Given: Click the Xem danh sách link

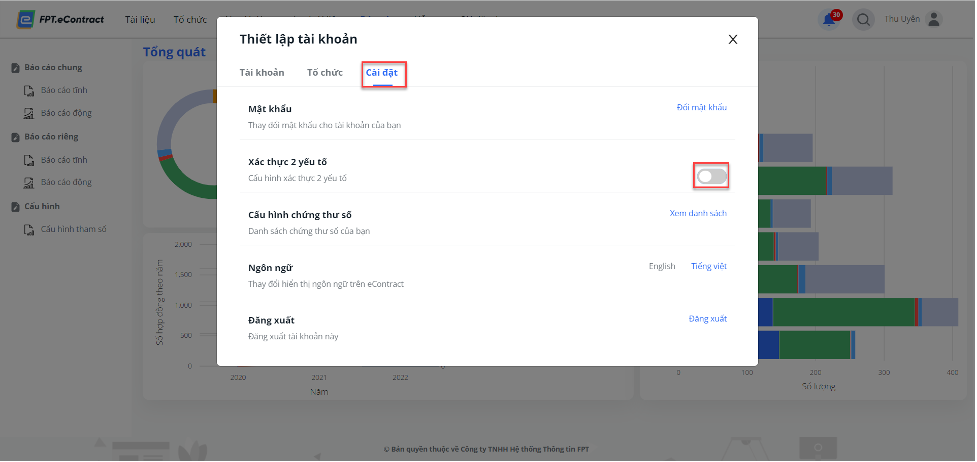Looking at the screenshot, I should pyautogui.click(x=698, y=213).
